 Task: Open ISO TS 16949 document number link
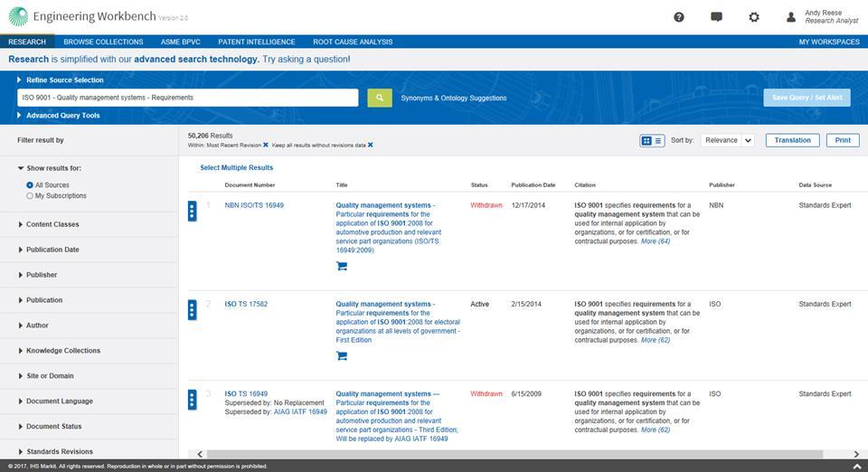pos(246,394)
